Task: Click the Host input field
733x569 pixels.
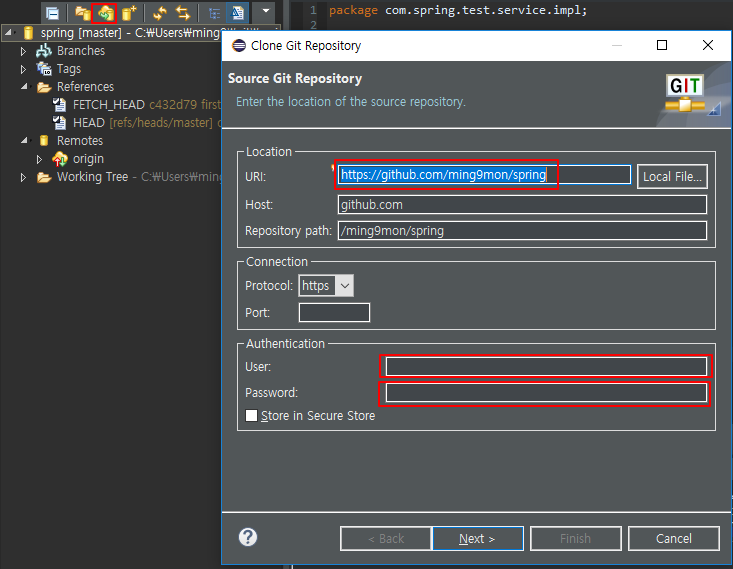Action: (522, 205)
